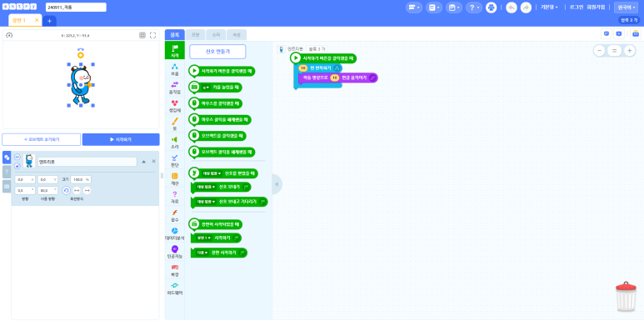
Task: Select the console side tab icon
Action: coord(7,186)
